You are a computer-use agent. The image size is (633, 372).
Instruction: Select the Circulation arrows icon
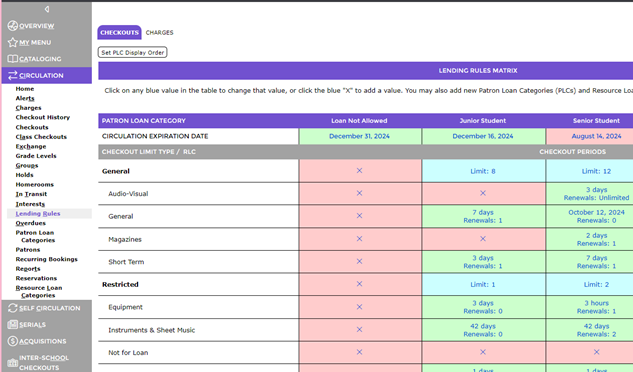13,75
